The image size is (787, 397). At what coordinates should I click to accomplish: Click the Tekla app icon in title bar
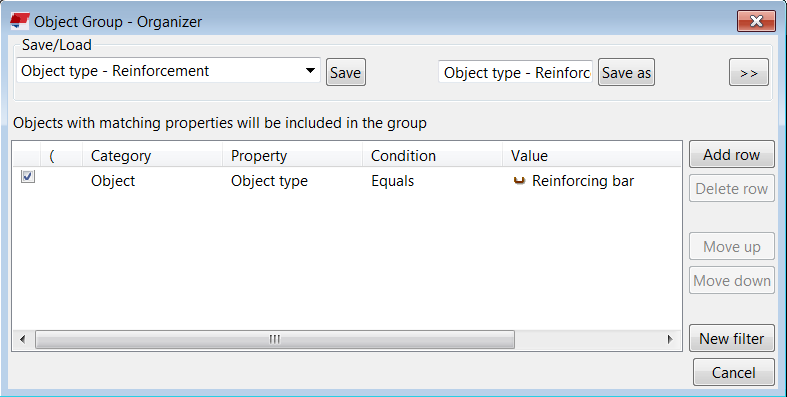(20, 22)
